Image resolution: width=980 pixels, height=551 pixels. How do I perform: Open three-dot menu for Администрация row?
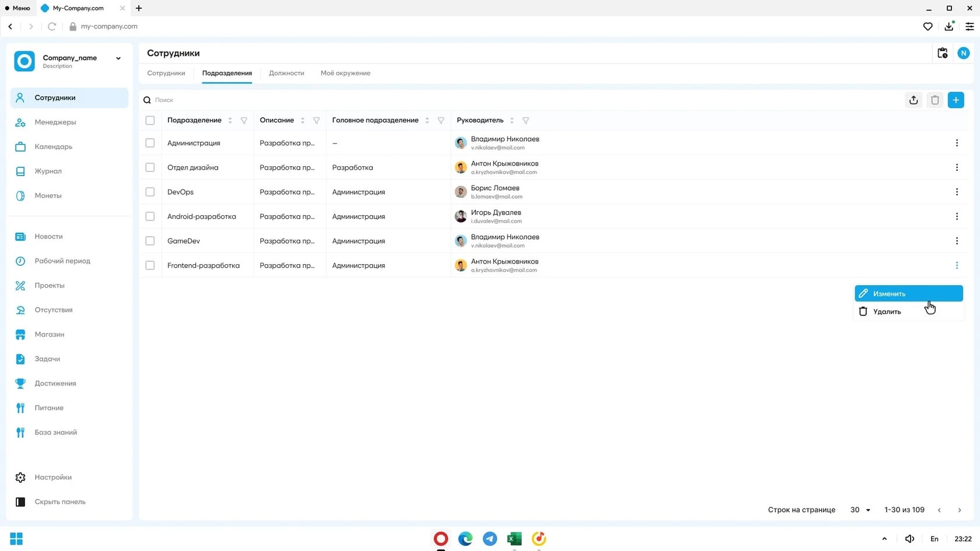(957, 143)
